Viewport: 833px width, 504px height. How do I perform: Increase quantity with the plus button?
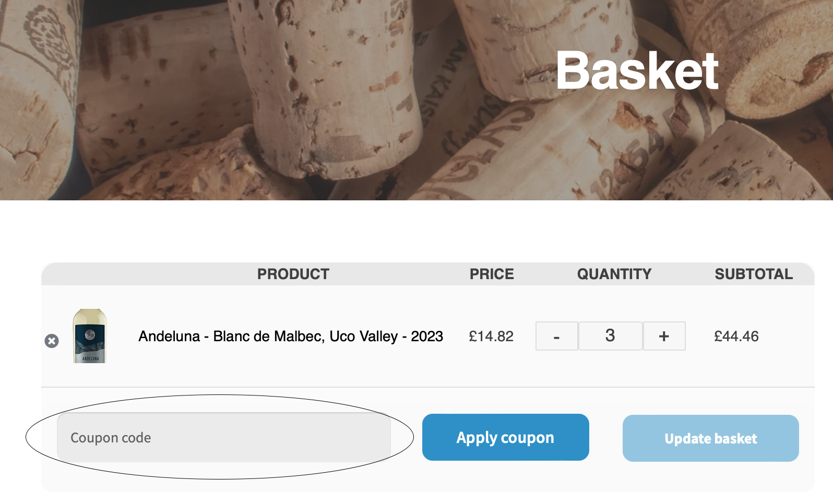click(664, 337)
